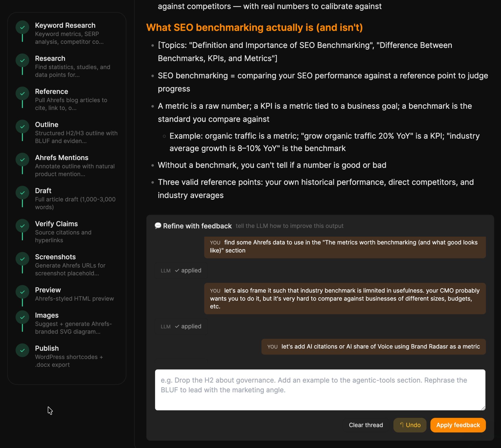Click description WordPress shortcodes + .docx export
This screenshot has height=448, width=501.
coord(69,361)
